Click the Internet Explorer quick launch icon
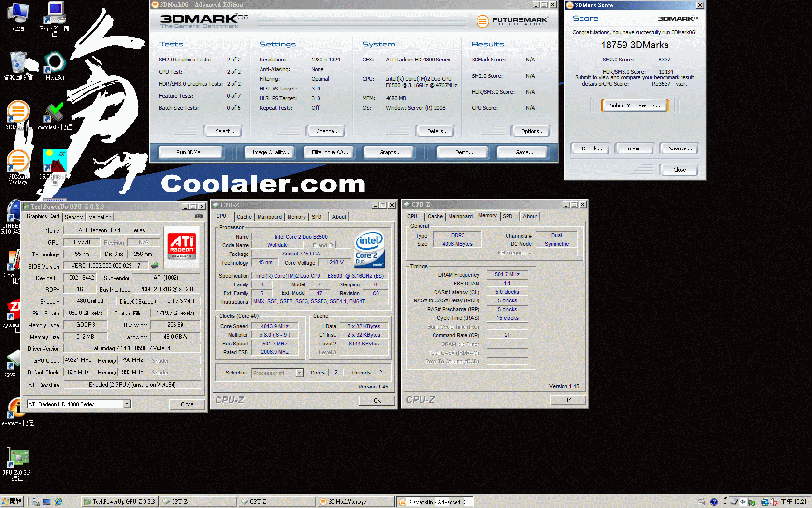The image size is (812, 508). click(x=58, y=502)
